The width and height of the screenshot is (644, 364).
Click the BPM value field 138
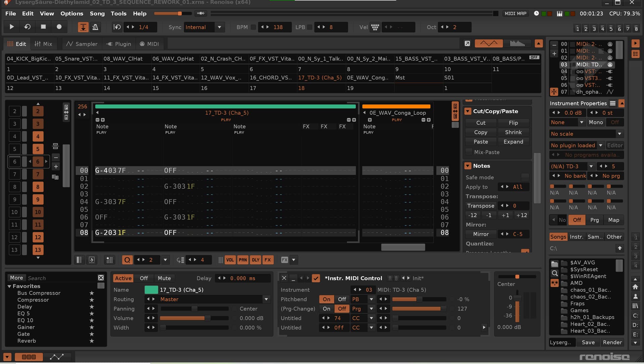278,27
